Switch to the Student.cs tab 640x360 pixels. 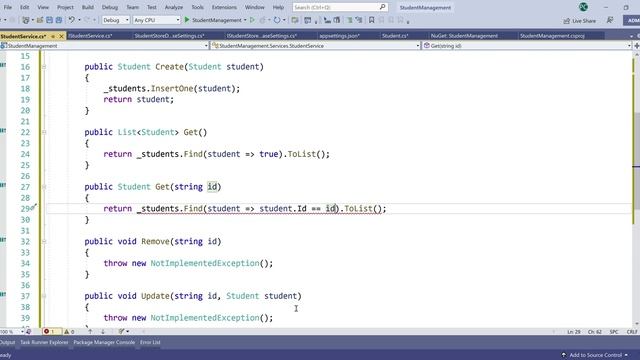395,36
